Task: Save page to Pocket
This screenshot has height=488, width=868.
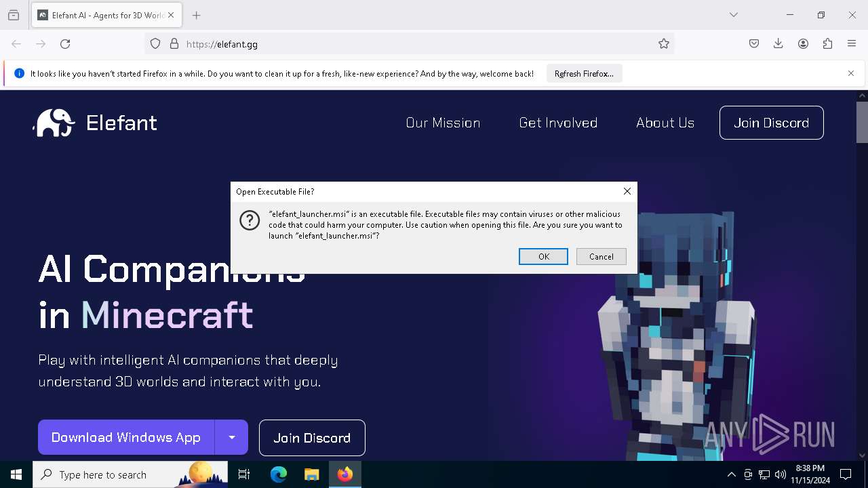Action: [x=753, y=43]
